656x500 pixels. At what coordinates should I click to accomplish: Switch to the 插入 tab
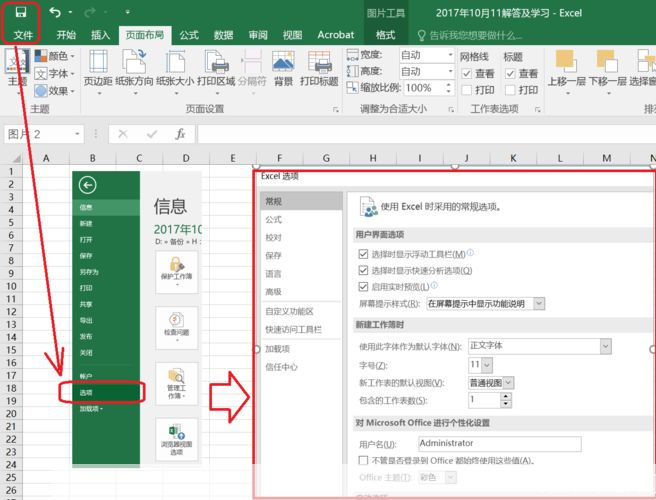pos(100,35)
